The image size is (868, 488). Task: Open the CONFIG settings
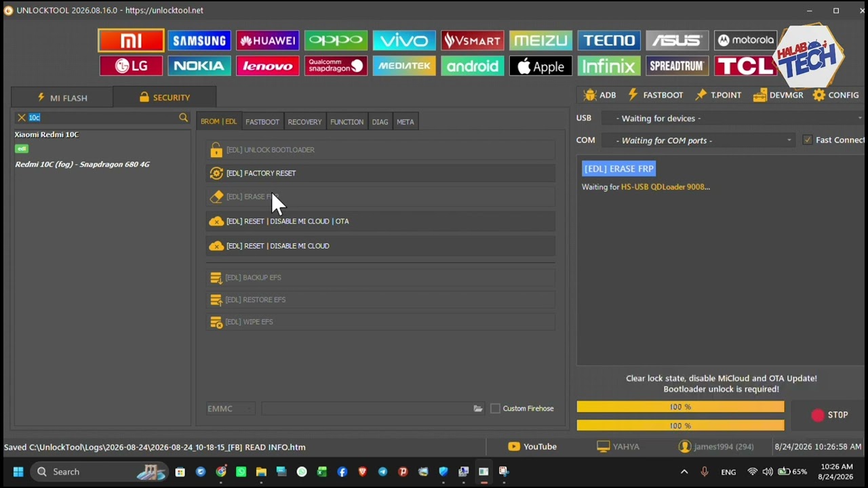(836, 95)
